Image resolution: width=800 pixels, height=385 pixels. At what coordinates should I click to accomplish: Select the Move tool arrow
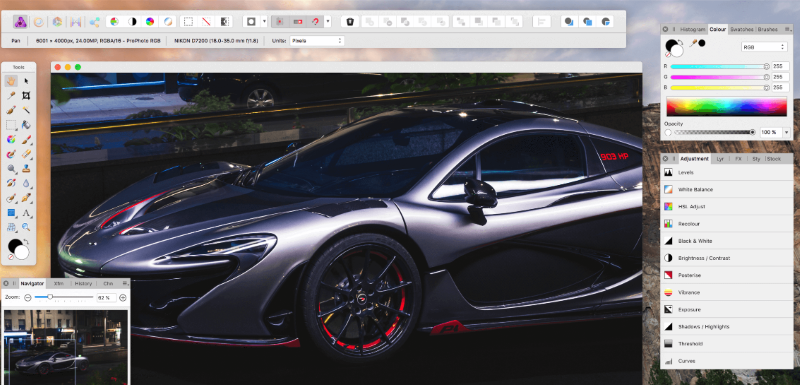[26, 81]
